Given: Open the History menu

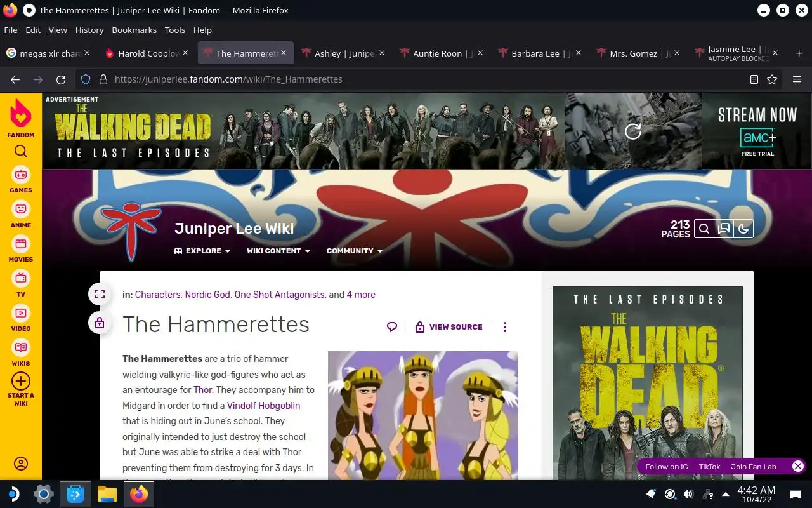Looking at the screenshot, I should tap(89, 30).
